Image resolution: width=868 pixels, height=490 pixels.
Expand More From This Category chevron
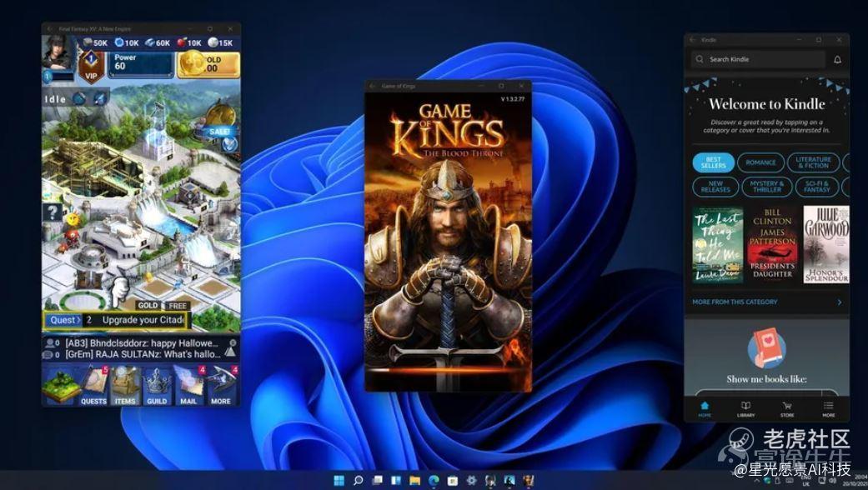(840, 302)
